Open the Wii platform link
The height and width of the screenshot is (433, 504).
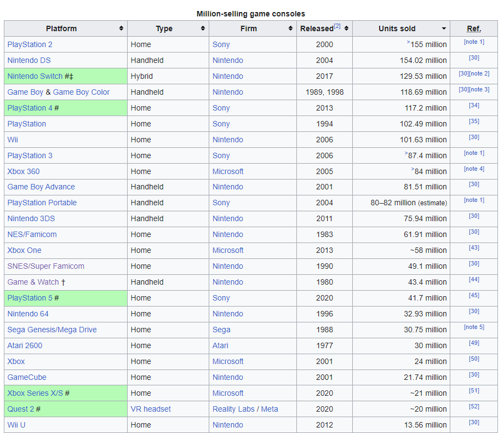point(13,140)
